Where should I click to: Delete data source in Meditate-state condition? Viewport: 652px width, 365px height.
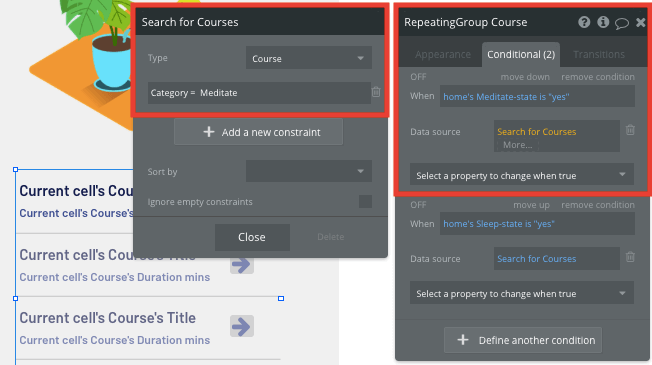[630, 130]
